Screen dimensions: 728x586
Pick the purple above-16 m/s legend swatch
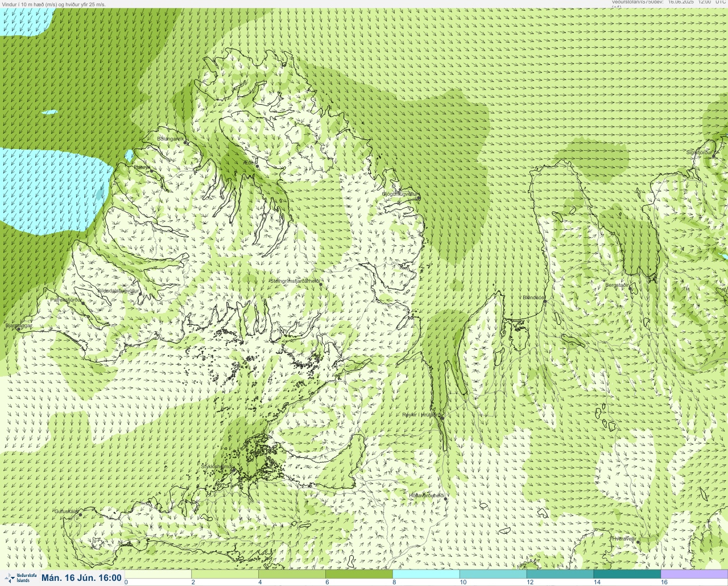pos(694,574)
